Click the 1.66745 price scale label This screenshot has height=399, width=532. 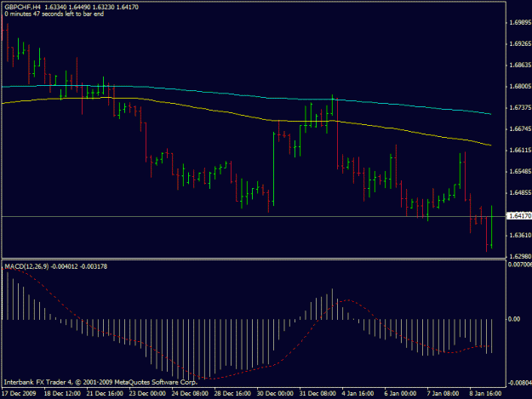(520, 129)
